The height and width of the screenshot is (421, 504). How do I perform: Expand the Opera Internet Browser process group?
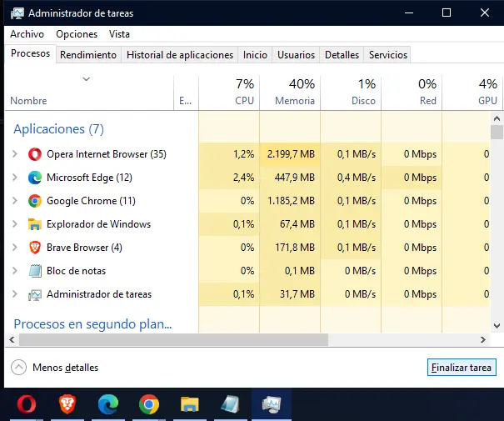(x=15, y=154)
